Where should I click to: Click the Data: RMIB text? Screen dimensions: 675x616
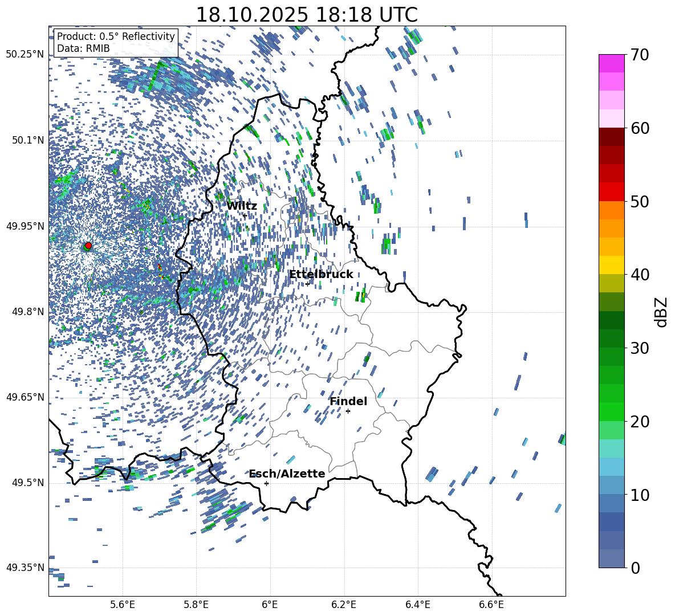[x=83, y=48]
